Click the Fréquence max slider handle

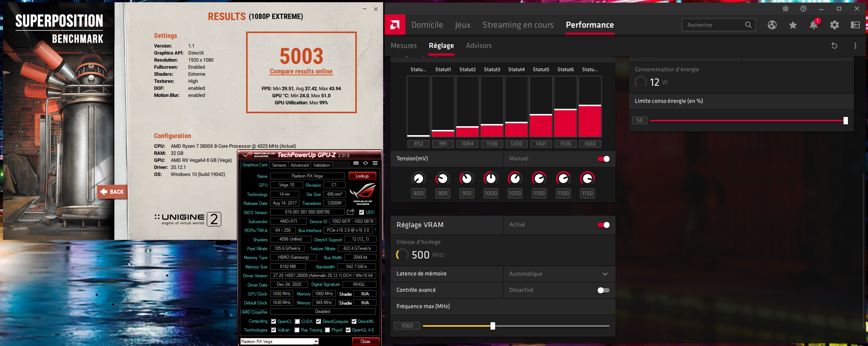493,326
